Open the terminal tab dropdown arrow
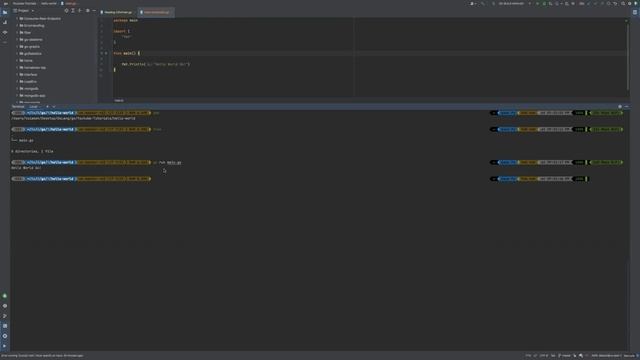 [54, 107]
